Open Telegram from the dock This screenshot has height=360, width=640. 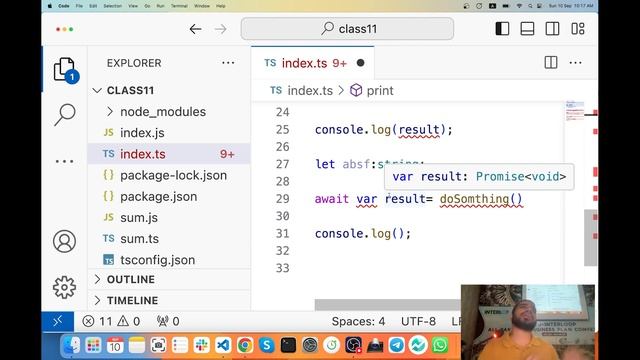[x=396, y=345]
